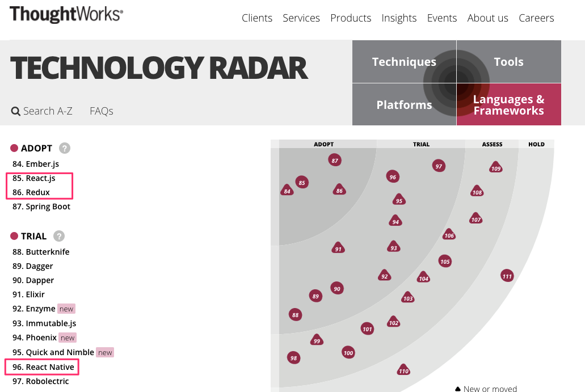Image resolution: width=585 pixels, height=392 pixels.
Task: Go to the Careers page
Action: 536,18
